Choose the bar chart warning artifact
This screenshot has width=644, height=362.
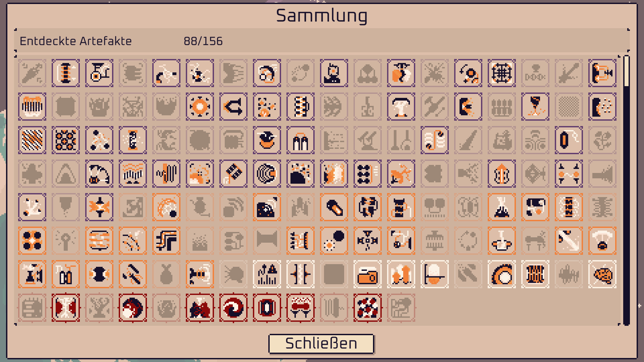[x=267, y=274]
